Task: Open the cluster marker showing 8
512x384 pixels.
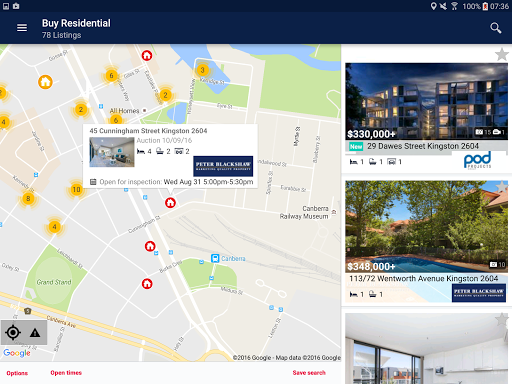Action: (28, 199)
